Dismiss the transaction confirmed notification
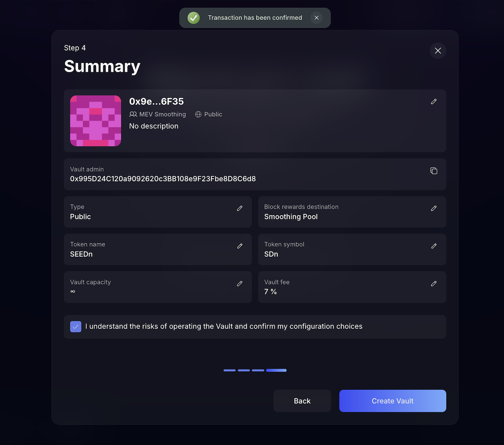The image size is (504, 445). (x=317, y=18)
